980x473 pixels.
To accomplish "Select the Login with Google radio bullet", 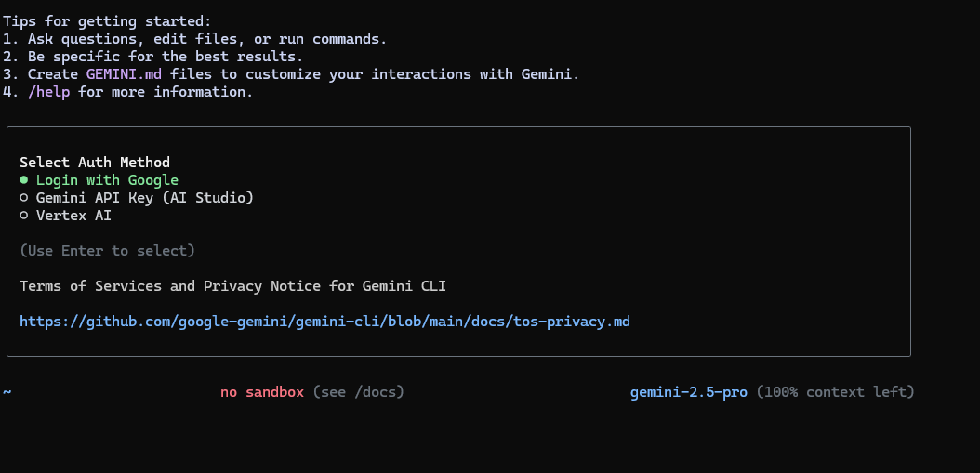I will (24, 180).
